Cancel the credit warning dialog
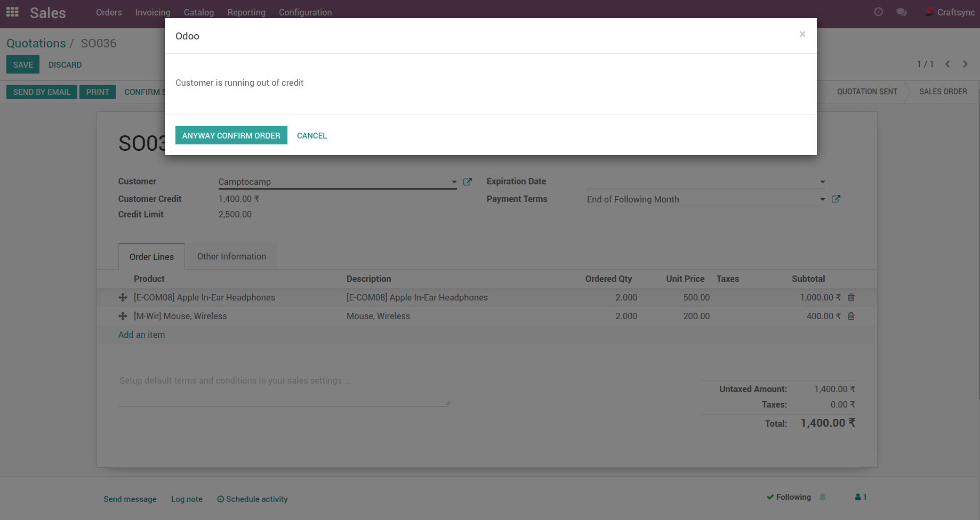Screen dimensions: 980x520 [312, 135]
